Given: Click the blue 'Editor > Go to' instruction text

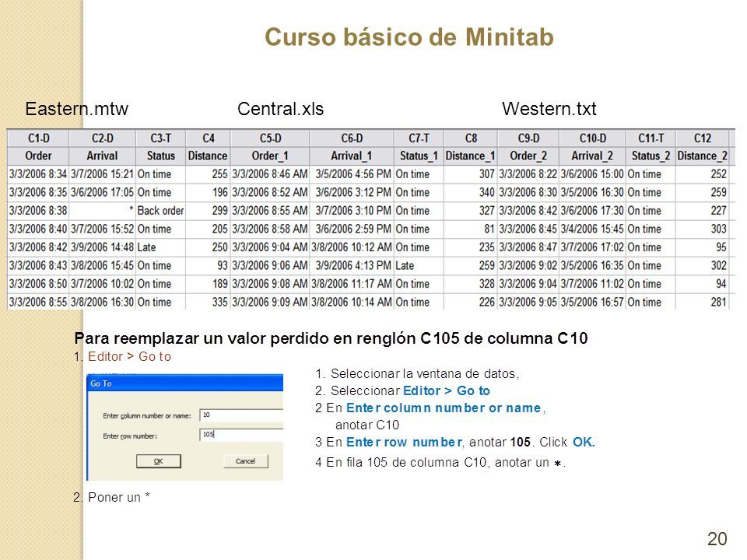Looking at the screenshot, I should pos(446,390).
